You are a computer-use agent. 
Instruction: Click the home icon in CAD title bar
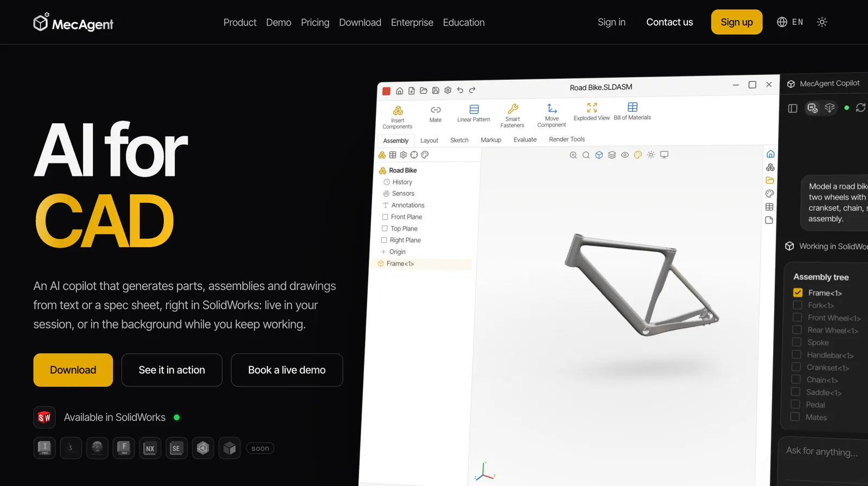click(399, 91)
